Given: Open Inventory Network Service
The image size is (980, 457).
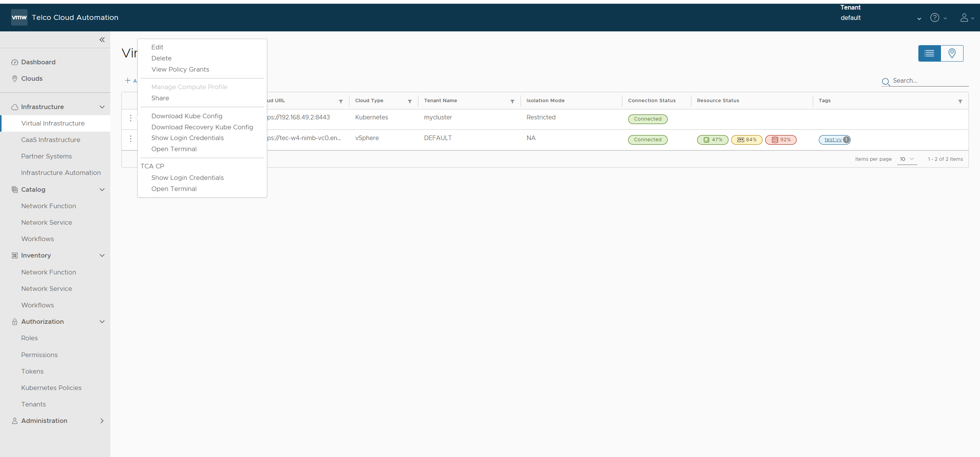Looking at the screenshot, I should 46,289.
